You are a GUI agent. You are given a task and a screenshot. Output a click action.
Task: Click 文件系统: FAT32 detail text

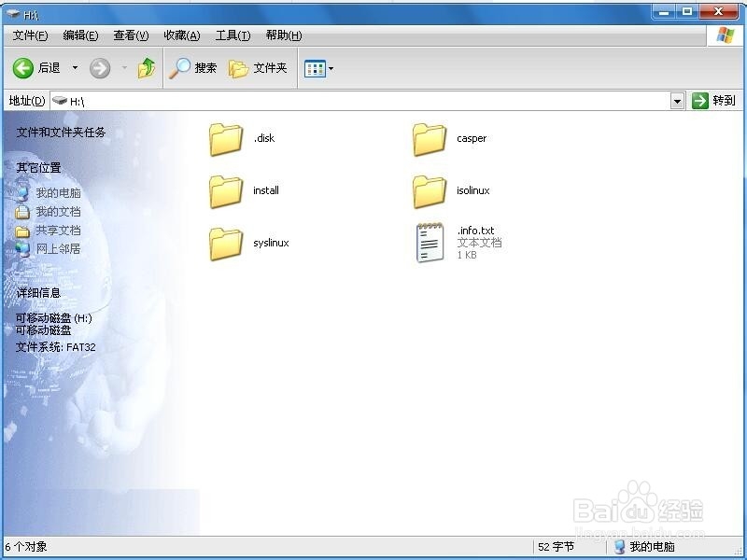coord(56,347)
